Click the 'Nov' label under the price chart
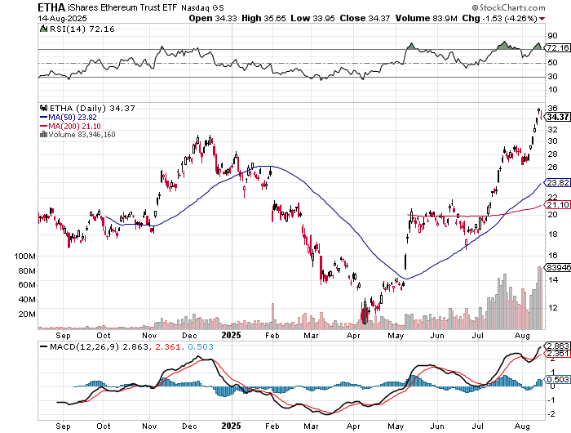Image resolution: width=571 pixels, height=433 pixels. 149,335
